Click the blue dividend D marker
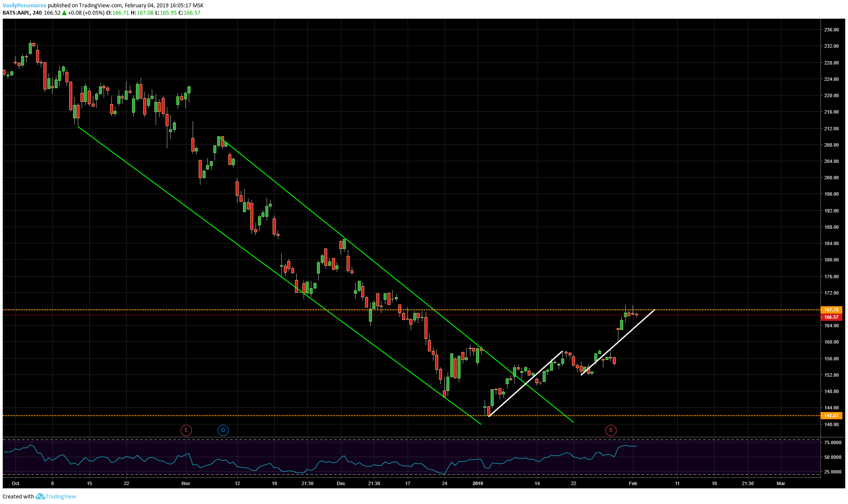 [223, 430]
